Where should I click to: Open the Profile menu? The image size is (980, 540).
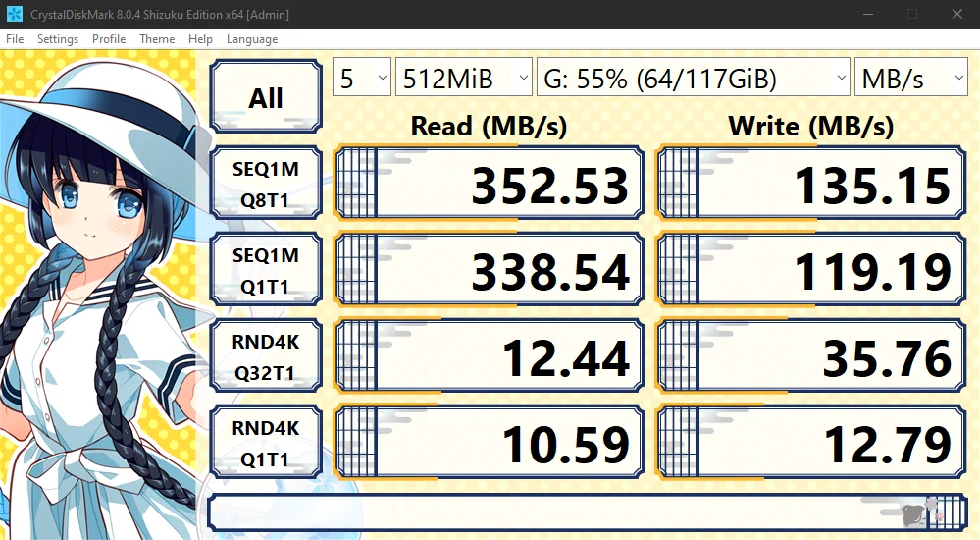pyautogui.click(x=109, y=39)
